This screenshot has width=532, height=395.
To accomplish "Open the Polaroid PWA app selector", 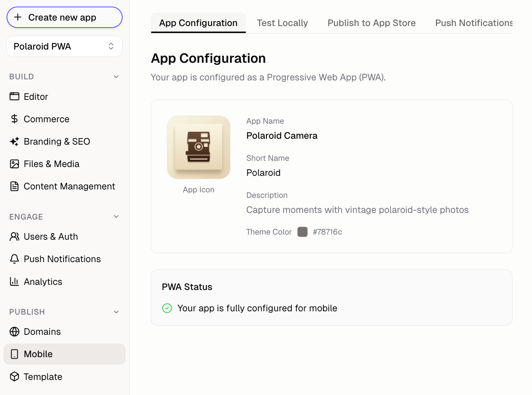I will (65, 46).
